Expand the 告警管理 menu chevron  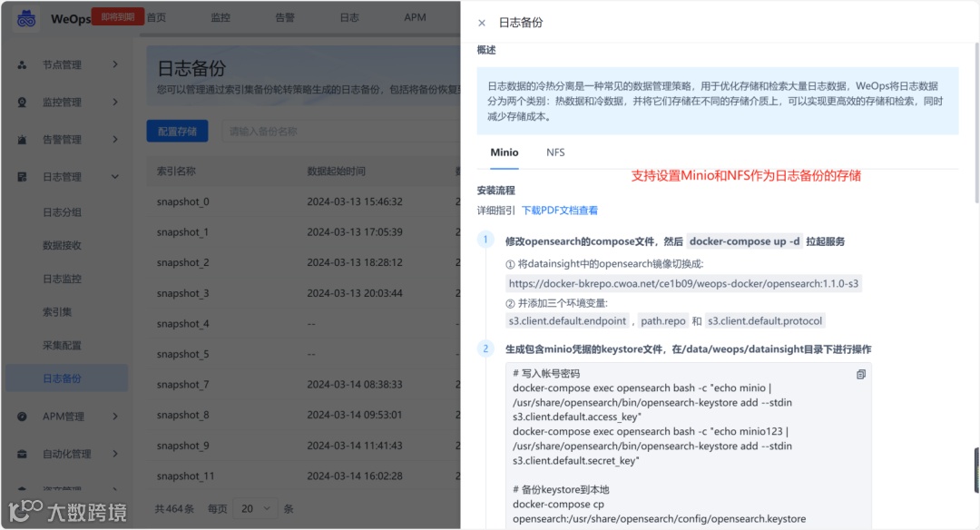click(x=115, y=140)
